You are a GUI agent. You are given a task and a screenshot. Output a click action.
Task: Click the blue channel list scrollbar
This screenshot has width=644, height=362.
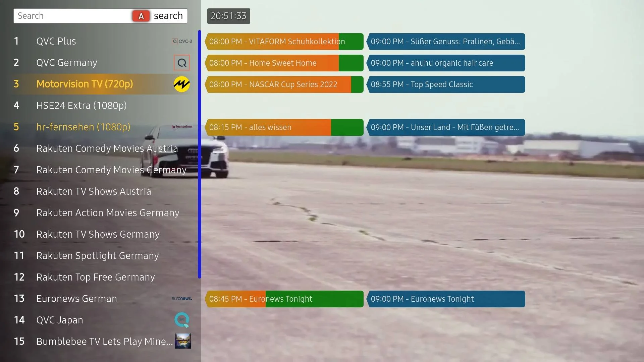click(200, 154)
